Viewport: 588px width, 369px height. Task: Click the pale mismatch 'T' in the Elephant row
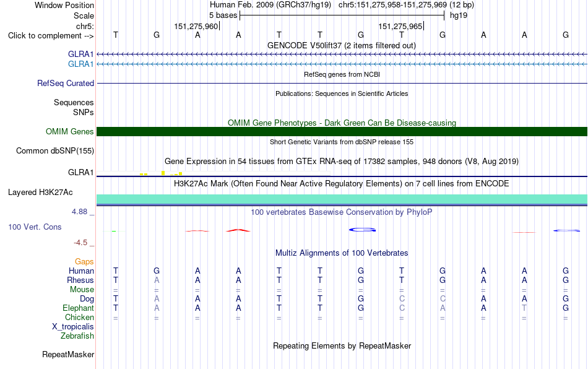pos(524,308)
